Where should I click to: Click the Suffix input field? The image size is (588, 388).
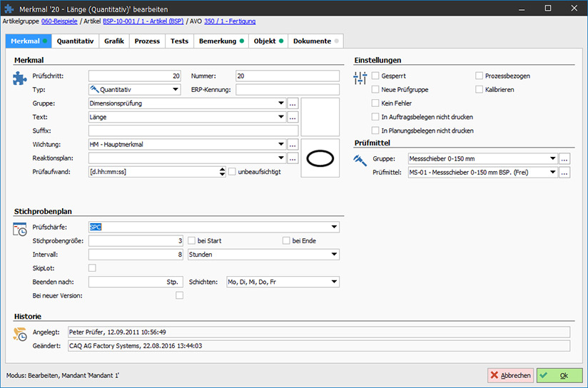(193, 131)
